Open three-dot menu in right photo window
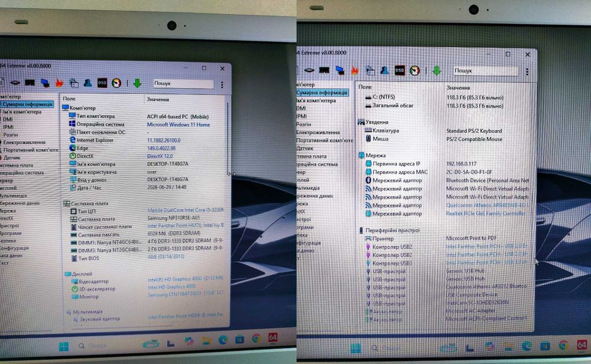591x364 pixels. click(x=527, y=71)
